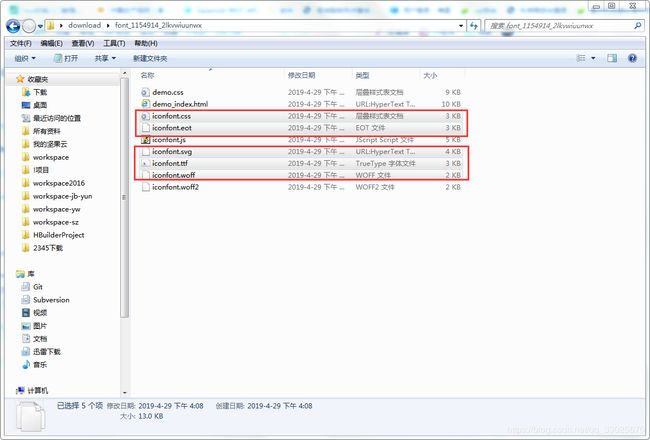
Task: Open 最近访问的位置 in sidebar
Action: [x=57, y=118]
